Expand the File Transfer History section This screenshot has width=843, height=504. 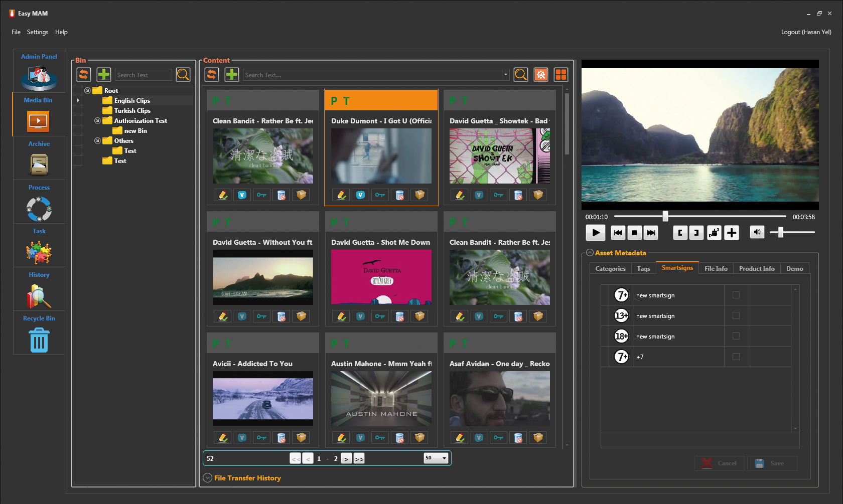(208, 478)
